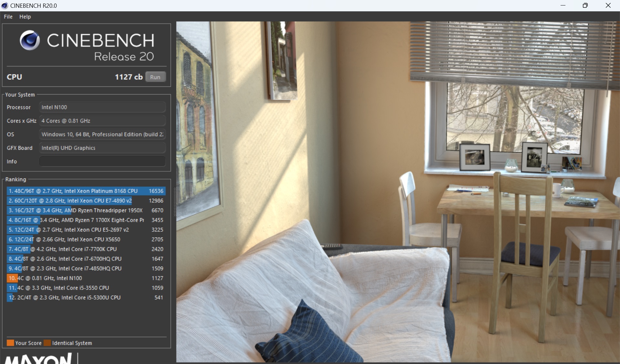Click the Cinebench title bar app icon
Image resolution: width=620 pixels, height=364 pixels.
[x=5, y=5]
